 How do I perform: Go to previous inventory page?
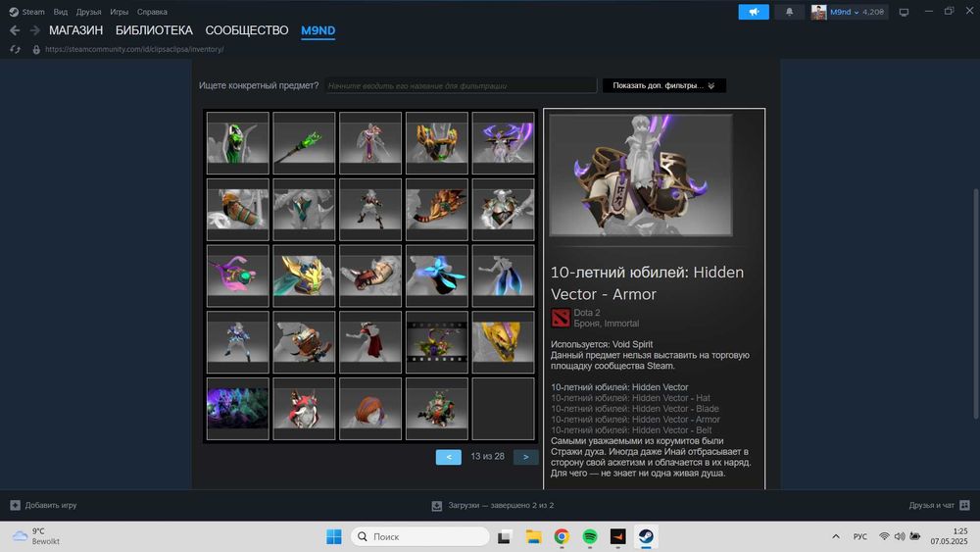click(449, 457)
